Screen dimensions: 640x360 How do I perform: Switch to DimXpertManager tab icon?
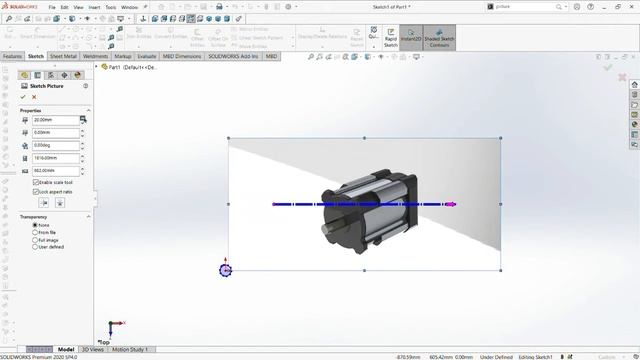click(64, 75)
